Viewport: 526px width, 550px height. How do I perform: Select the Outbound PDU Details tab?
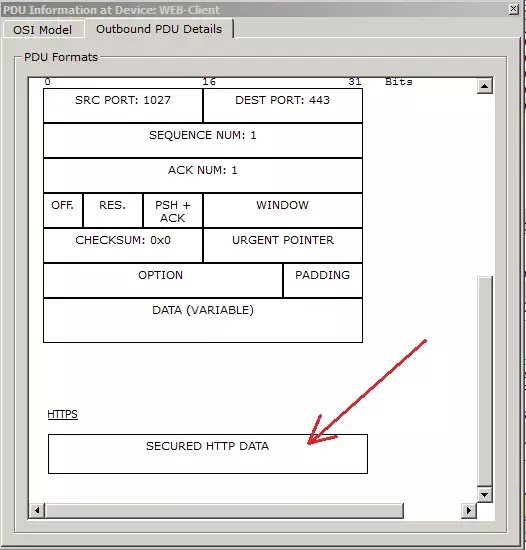coord(159,29)
